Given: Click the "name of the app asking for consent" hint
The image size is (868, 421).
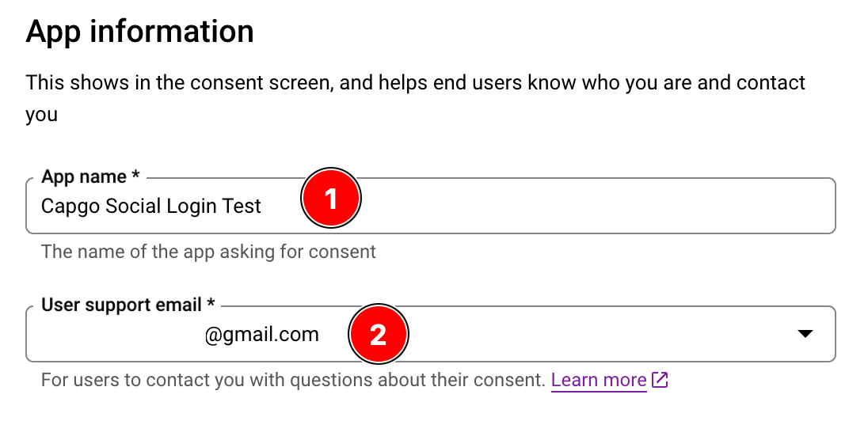Looking at the screenshot, I should 208,252.
